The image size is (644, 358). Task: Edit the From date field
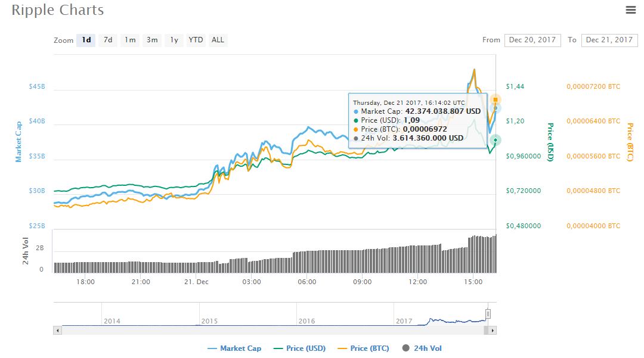tap(532, 40)
